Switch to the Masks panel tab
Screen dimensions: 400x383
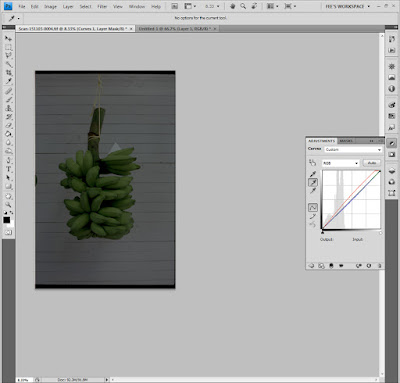pyautogui.click(x=346, y=141)
